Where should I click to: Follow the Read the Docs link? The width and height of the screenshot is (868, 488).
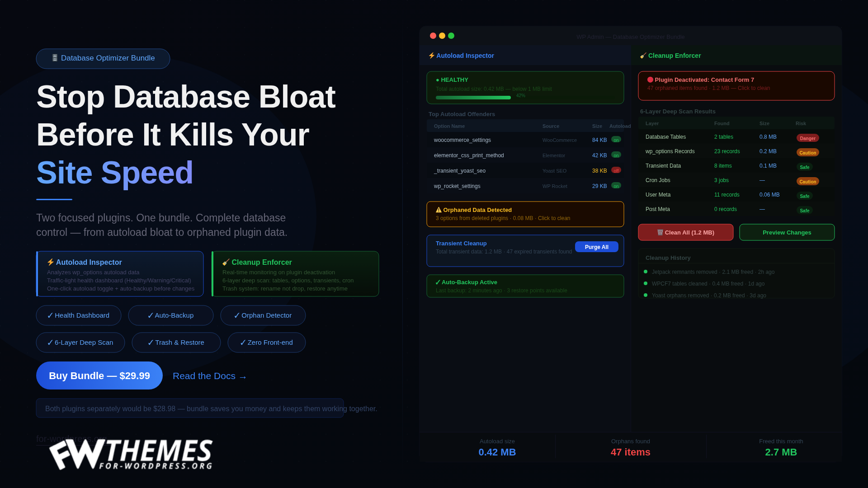pyautogui.click(x=209, y=376)
